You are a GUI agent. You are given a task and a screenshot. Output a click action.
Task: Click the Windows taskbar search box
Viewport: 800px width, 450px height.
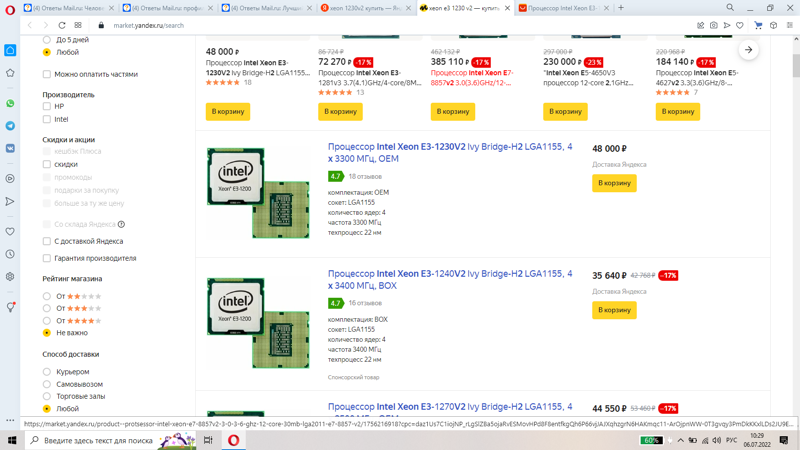coord(110,440)
